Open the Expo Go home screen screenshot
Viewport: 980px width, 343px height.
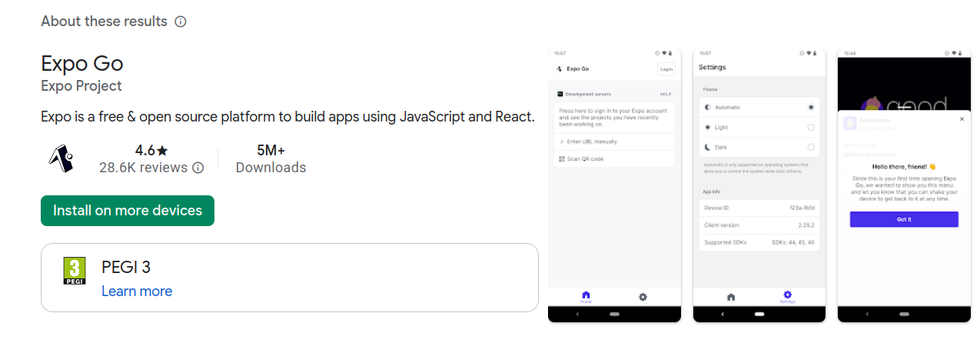pos(614,185)
